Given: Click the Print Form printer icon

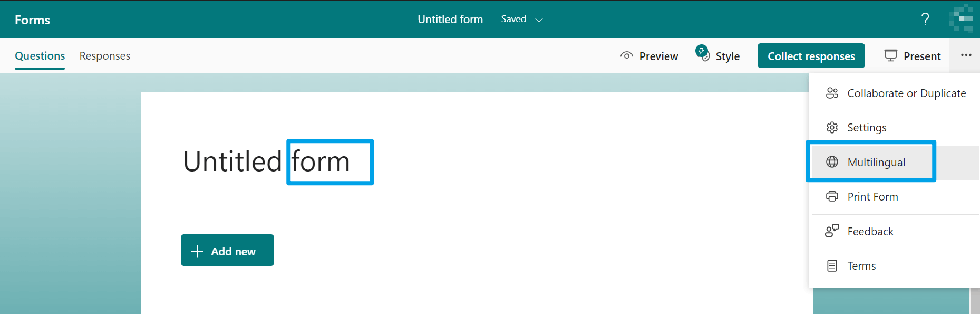Looking at the screenshot, I should [832, 196].
